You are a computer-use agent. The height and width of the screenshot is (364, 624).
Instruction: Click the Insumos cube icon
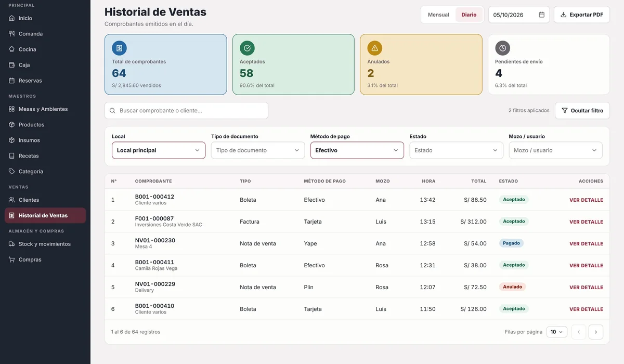coord(12,140)
